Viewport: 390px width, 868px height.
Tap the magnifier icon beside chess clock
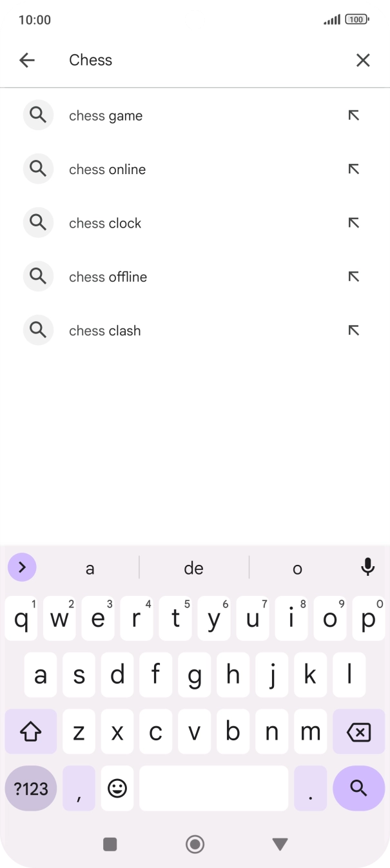point(38,222)
